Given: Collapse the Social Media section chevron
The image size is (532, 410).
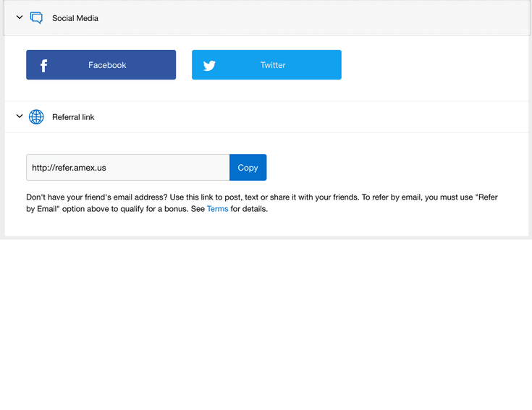Looking at the screenshot, I should [20, 17].
